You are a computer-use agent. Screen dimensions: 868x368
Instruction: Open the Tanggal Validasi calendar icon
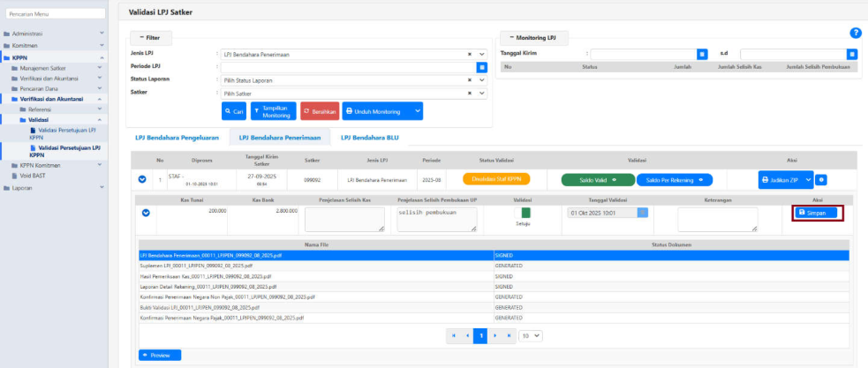point(642,213)
